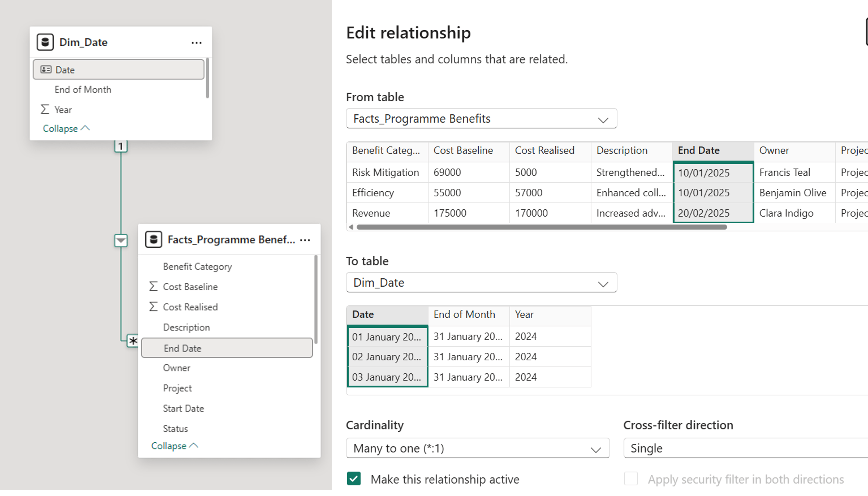Image resolution: width=868 pixels, height=496 pixels.
Task: Click the 69000 Cost Baseline cell
Action: pos(469,172)
